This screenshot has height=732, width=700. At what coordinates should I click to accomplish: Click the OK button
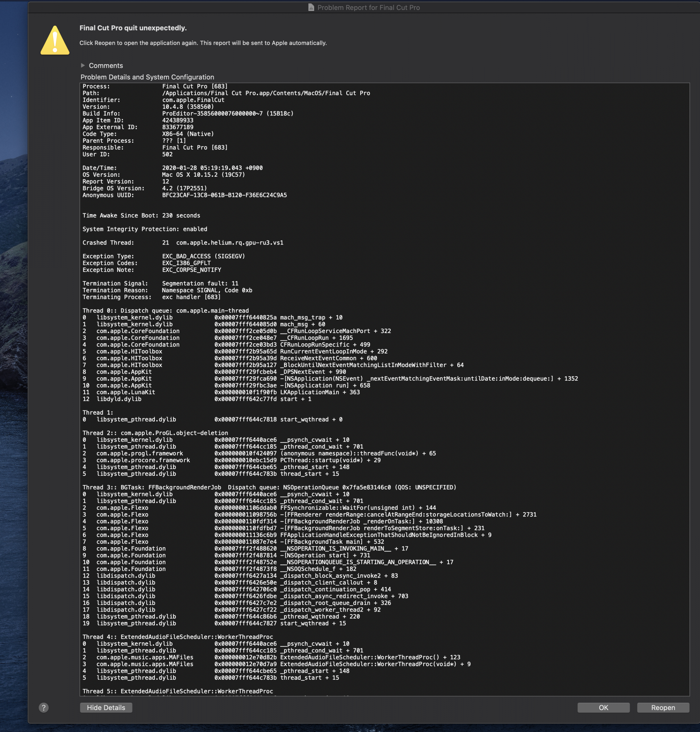[603, 707]
